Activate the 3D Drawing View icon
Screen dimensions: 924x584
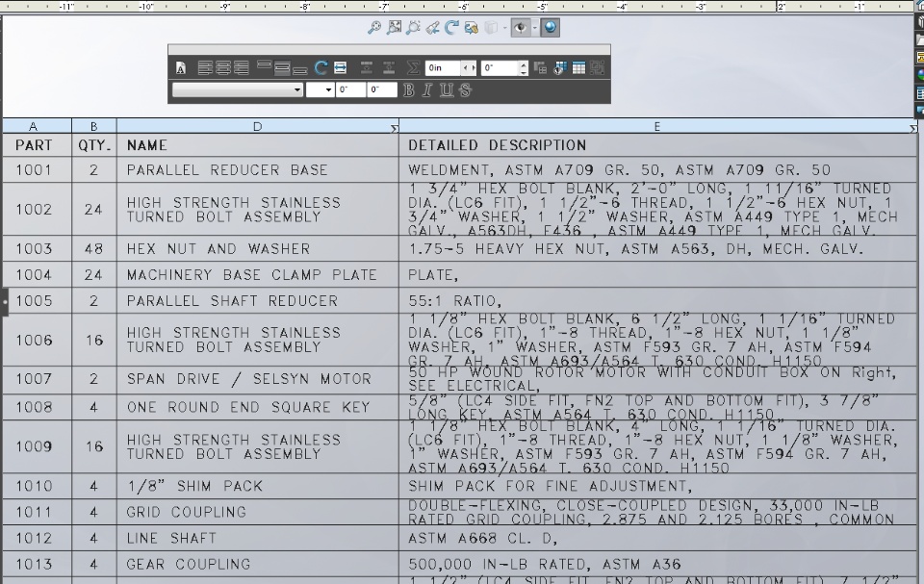click(471, 28)
